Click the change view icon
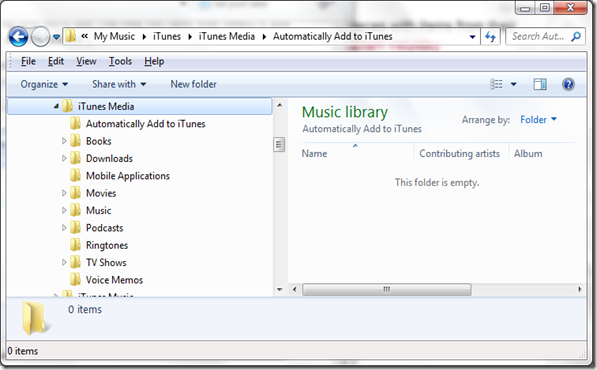The height and width of the screenshot is (370, 597). tap(496, 84)
